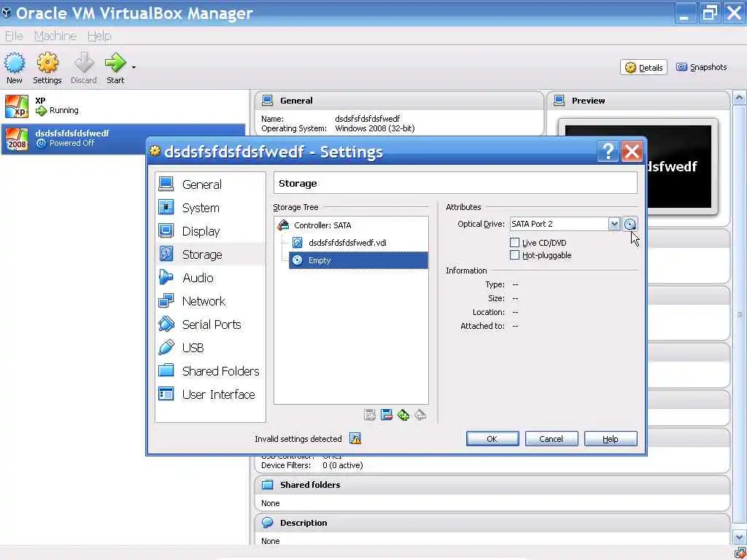Click the add controller icon
The width and height of the screenshot is (747, 560).
pyautogui.click(x=370, y=415)
